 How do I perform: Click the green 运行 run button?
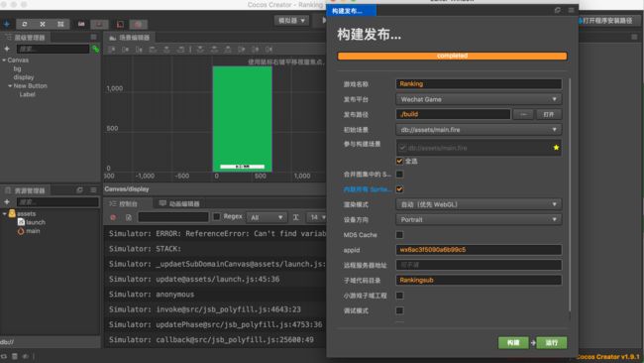(551, 342)
